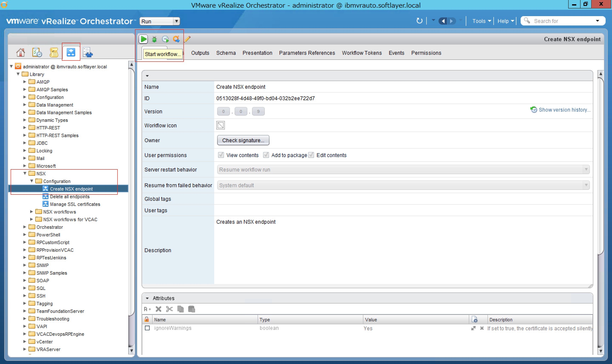Viewport: 612px width, 364px height.
Task: Open the policies scroll icon
Action: point(54,52)
